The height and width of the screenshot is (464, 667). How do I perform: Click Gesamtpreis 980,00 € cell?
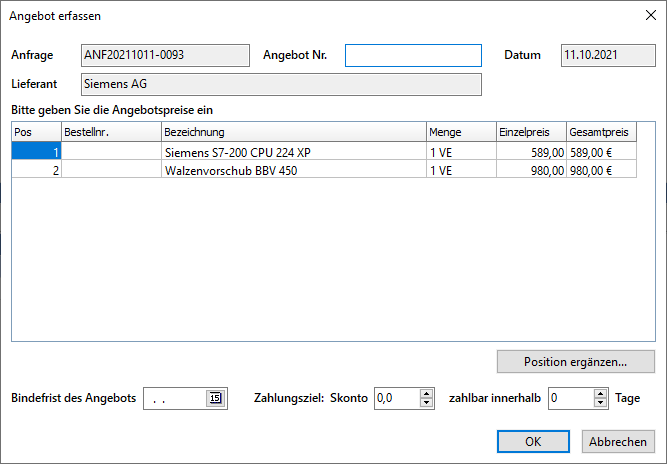click(x=601, y=170)
